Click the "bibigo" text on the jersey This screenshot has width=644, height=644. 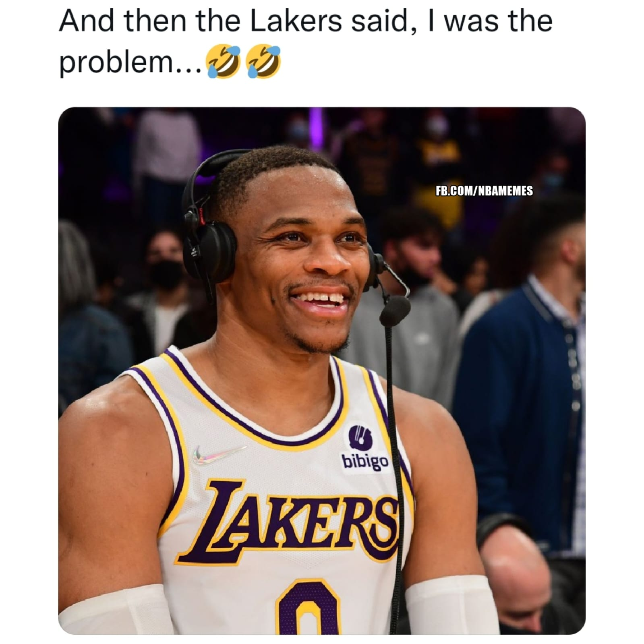click(365, 462)
